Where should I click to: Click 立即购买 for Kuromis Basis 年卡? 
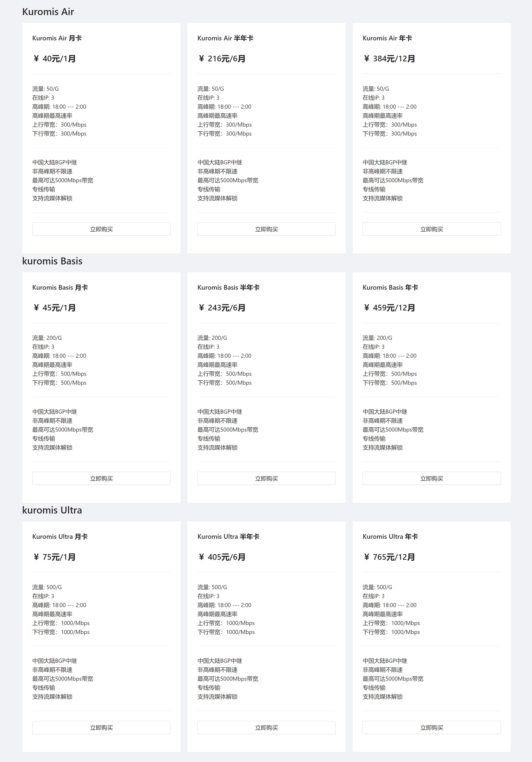[432, 478]
